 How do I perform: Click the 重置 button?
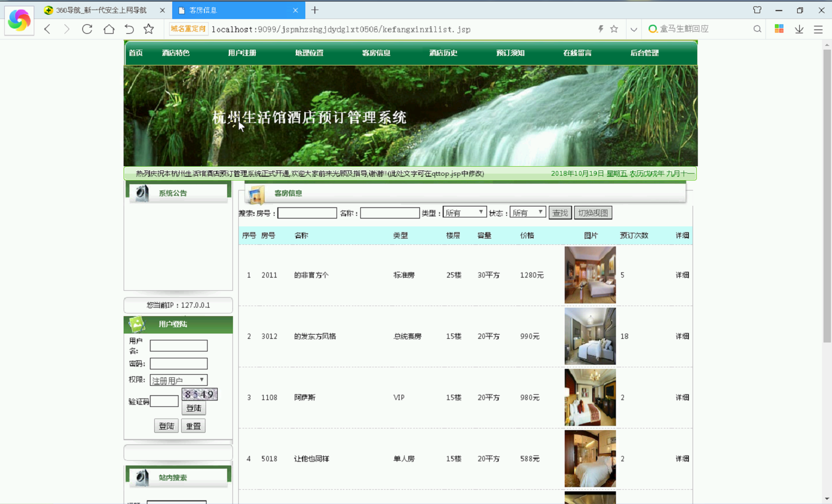pos(193,426)
